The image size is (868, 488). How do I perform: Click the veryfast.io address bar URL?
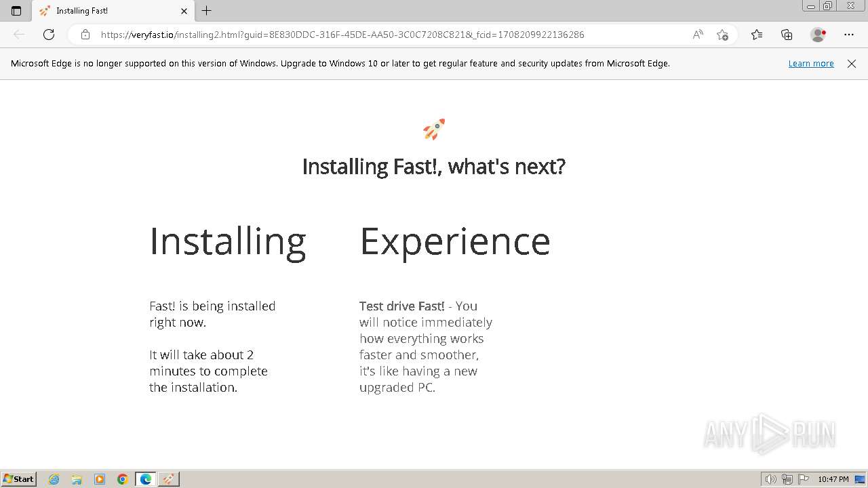[x=342, y=35]
